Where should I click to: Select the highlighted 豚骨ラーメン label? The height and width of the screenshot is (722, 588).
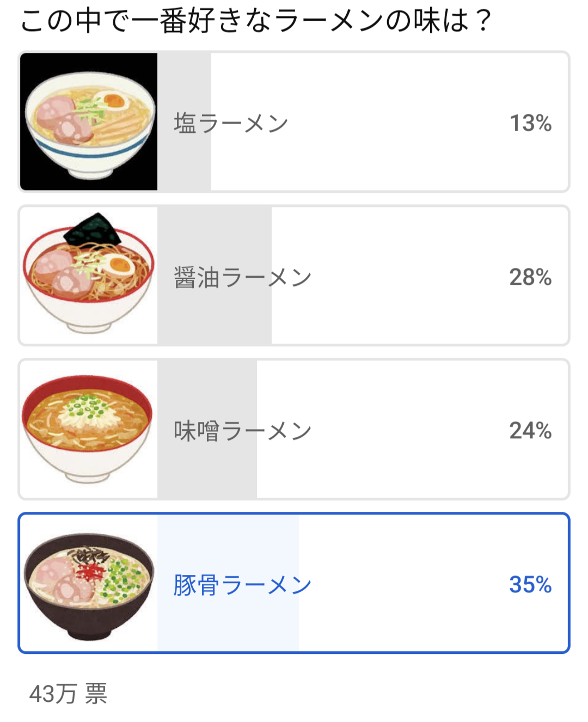[x=242, y=585]
